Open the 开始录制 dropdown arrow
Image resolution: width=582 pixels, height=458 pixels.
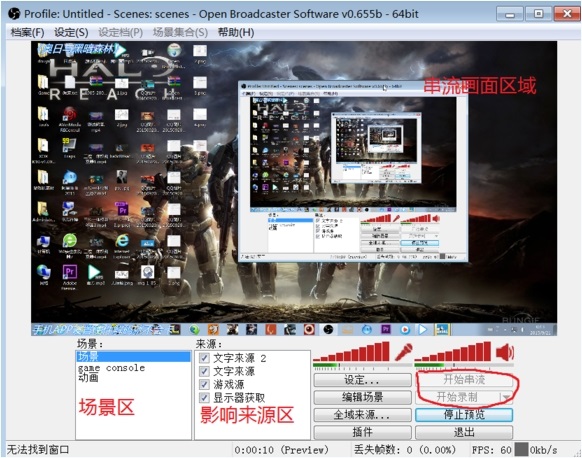point(506,398)
